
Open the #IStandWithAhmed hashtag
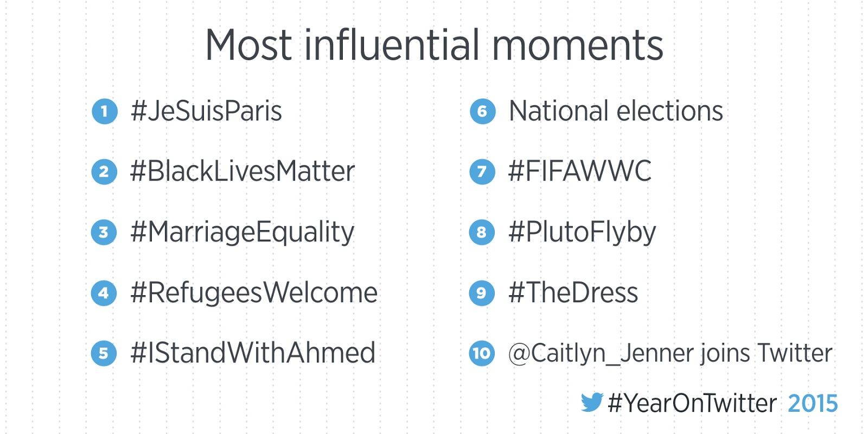click(x=253, y=353)
